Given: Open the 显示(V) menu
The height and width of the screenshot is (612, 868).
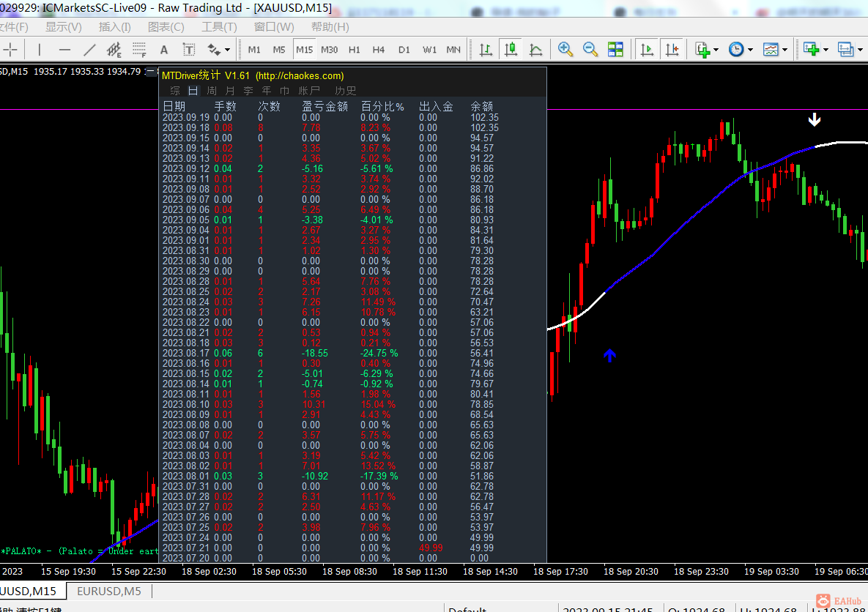Looking at the screenshot, I should pos(63,26).
